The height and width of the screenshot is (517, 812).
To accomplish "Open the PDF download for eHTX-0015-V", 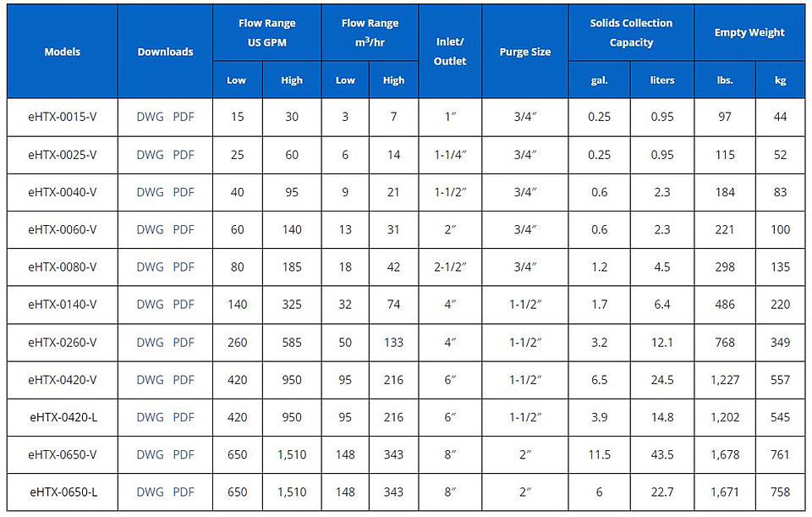I will point(184,117).
